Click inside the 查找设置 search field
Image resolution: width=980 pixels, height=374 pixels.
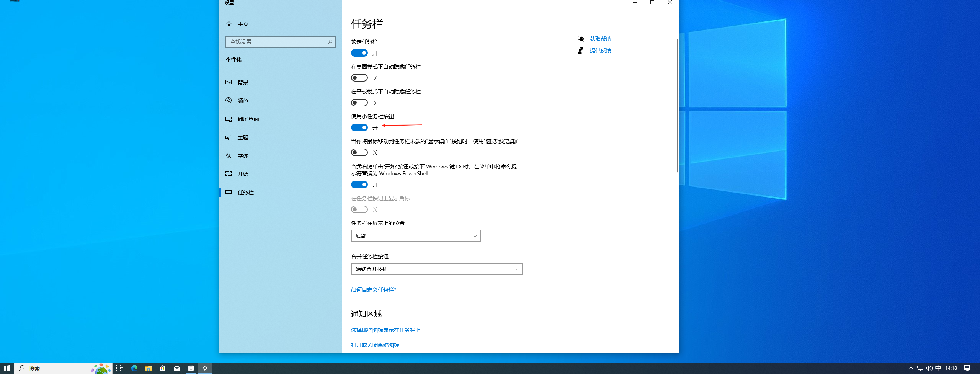pos(276,42)
